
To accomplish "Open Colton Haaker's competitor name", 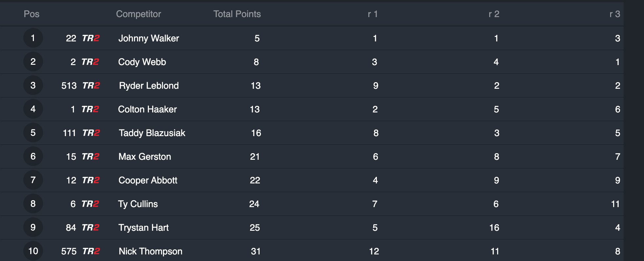I will point(147,109).
